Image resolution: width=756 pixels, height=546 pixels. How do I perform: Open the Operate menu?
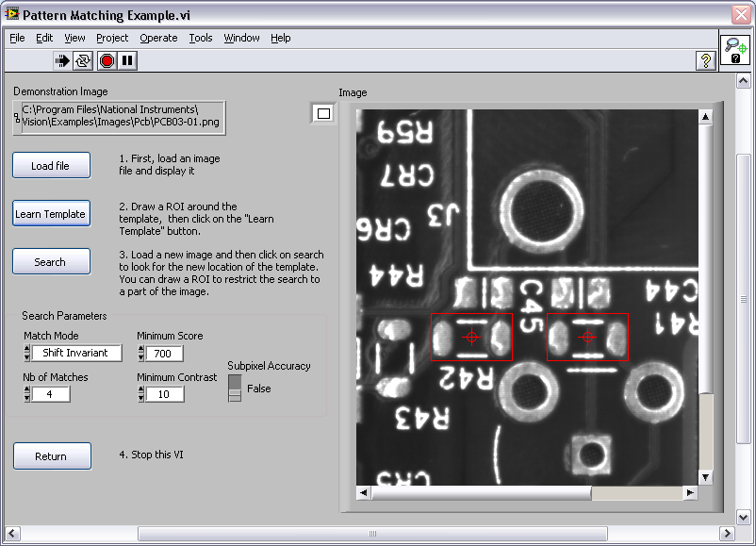click(158, 38)
